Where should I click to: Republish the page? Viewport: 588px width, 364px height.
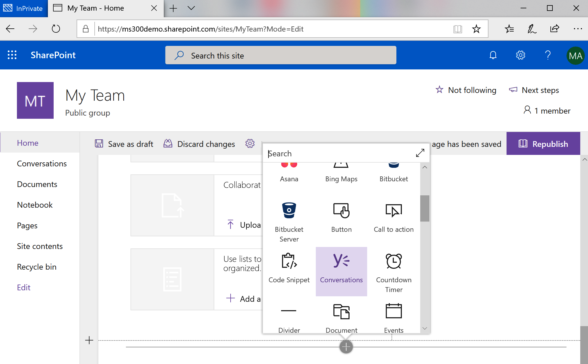(543, 143)
